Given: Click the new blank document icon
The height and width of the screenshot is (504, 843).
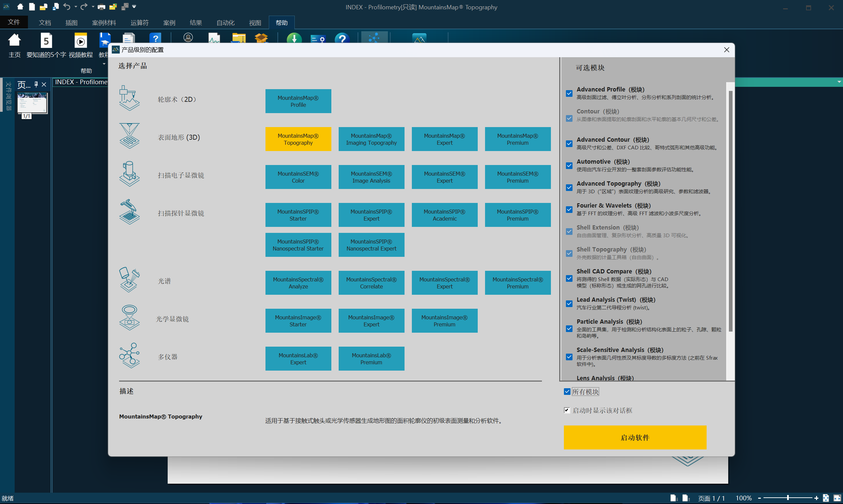Looking at the screenshot, I should (x=32, y=7).
